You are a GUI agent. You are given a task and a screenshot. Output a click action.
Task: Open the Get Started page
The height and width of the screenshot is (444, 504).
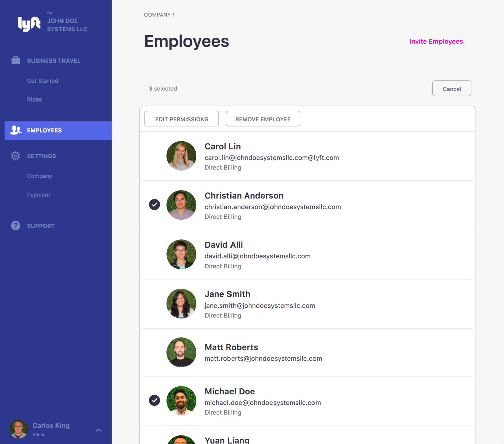coord(43,81)
